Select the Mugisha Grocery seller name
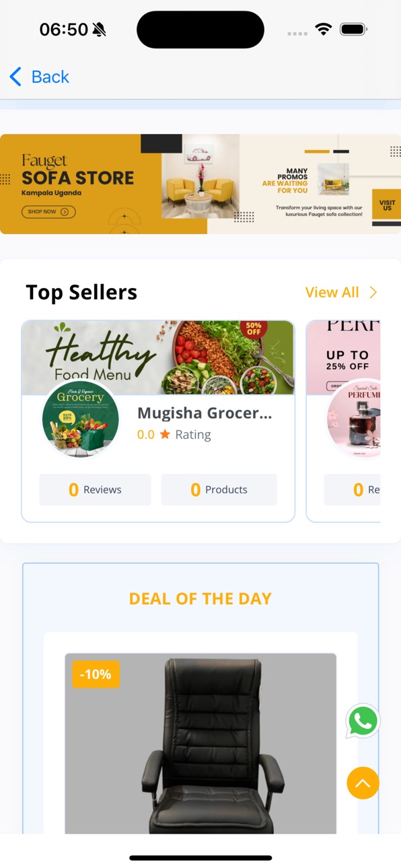 pos(205,413)
